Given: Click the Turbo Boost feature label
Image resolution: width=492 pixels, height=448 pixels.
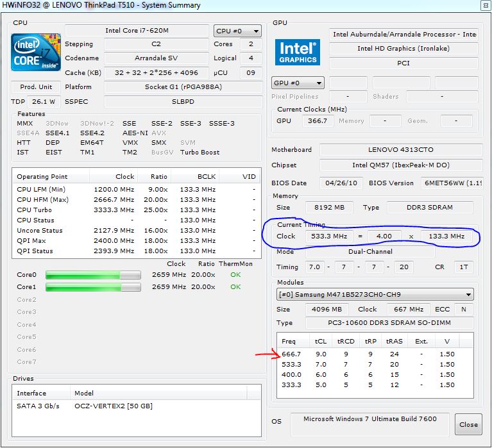Looking at the screenshot, I should pyautogui.click(x=200, y=153).
